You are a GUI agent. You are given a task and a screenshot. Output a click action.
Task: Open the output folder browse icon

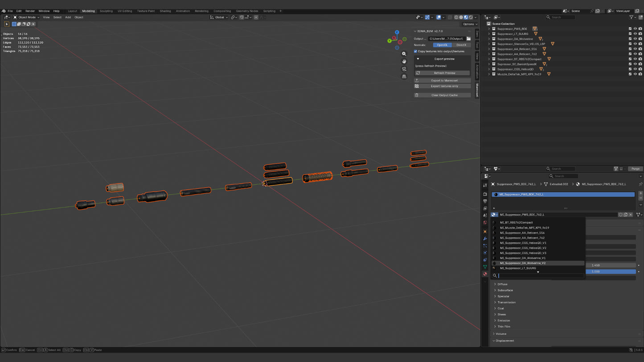(468, 39)
